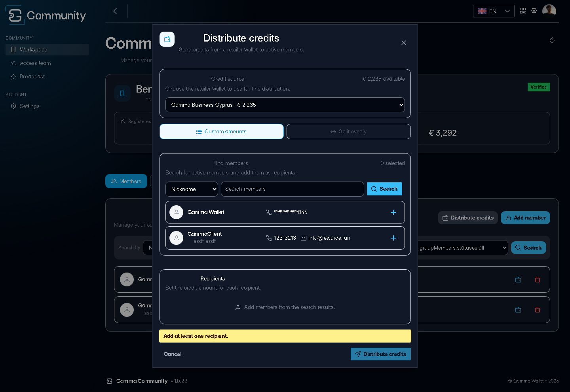This screenshot has width=570, height=392.
Task: Click the first member row wallet icon
Action: (x=518, y=280)
